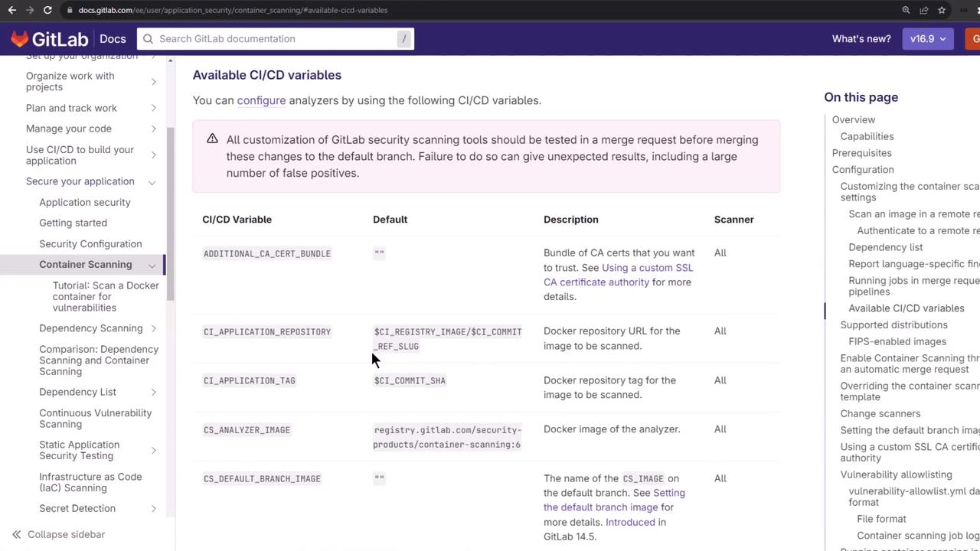Click CS_DEFAULT_BRANCH_IMAGE variable name

pyautogui.click(x=262, y=479)
